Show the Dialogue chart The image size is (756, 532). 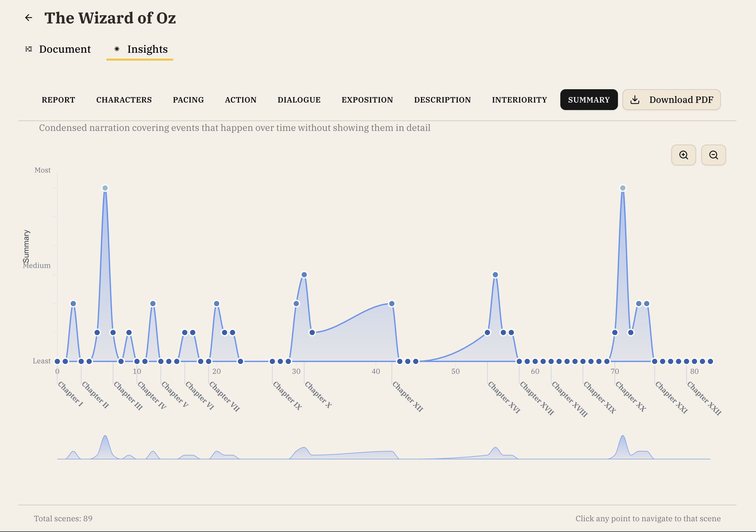(x=299, y=100)
